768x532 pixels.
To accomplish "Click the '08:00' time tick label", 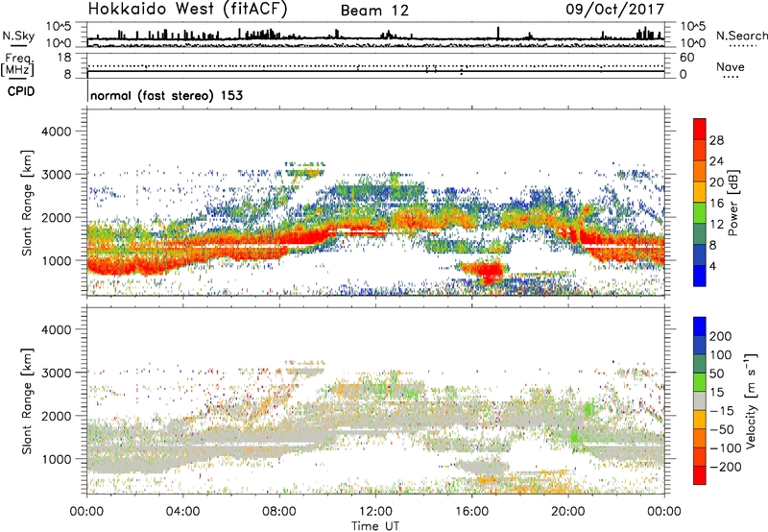I will pyautogui.click(x=279, y=511).
